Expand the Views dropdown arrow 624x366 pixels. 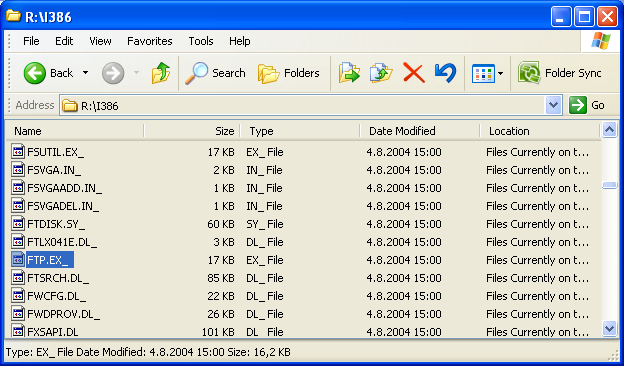pos(500,73)
